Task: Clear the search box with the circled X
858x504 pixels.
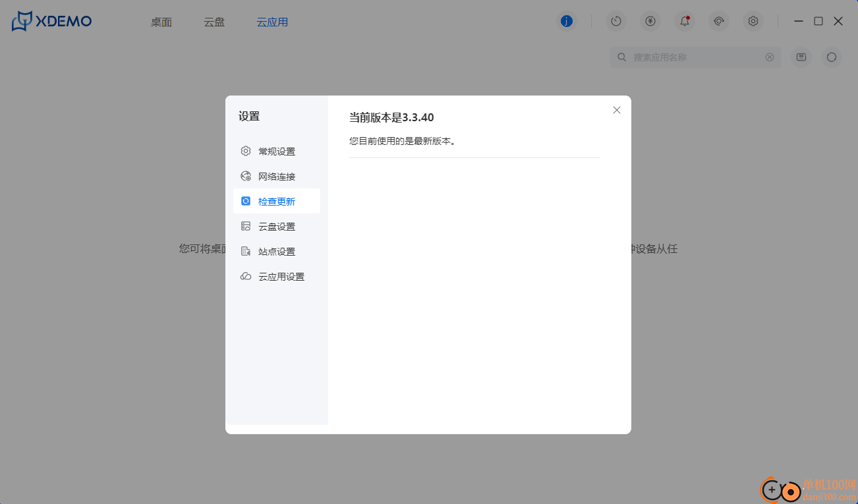Action: click(770, 57)
